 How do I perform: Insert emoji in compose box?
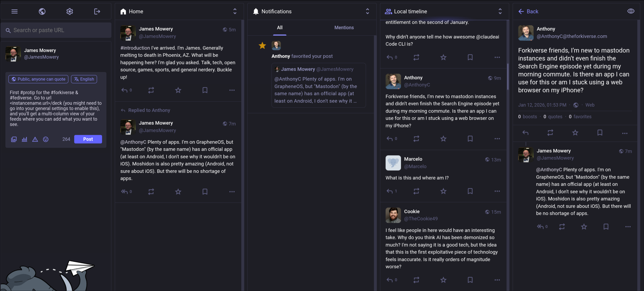[46, 139]
